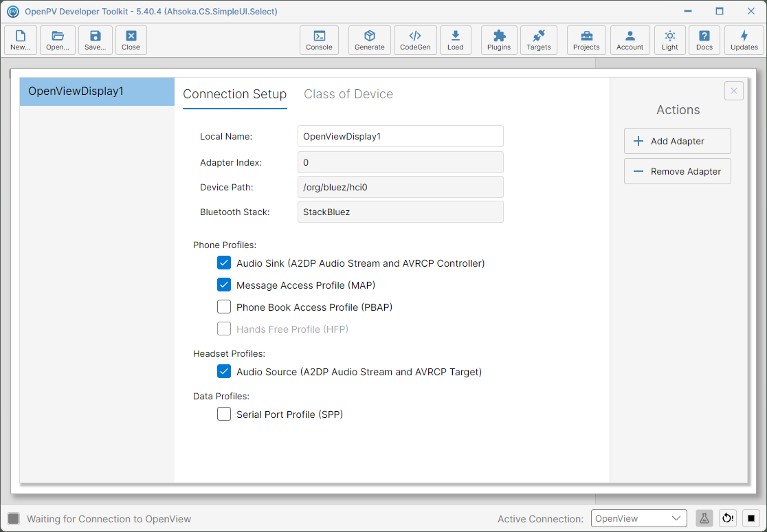Open the Console tool
Viewport: 767px width, 532px height.
[x=319, y=40]
